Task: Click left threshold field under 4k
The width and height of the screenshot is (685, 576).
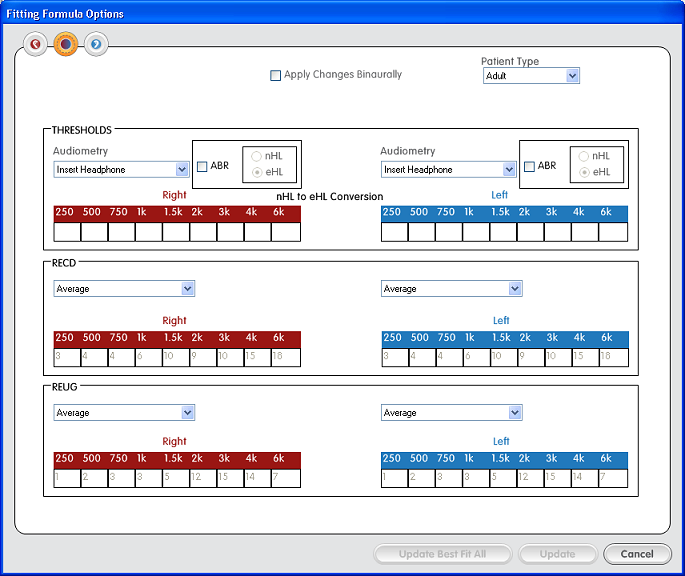Action: pos(585,232)
